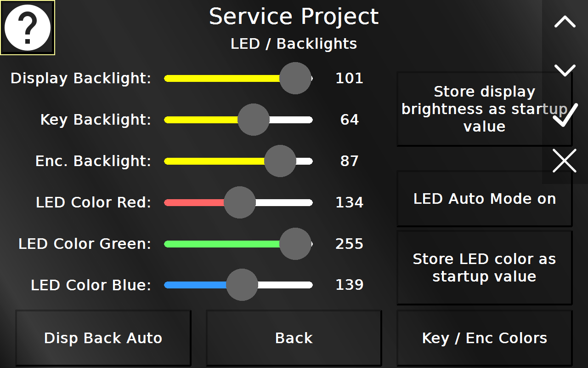Return to previous menu with Back
This screenshot has height=368, width=588.
pos(294,338)
